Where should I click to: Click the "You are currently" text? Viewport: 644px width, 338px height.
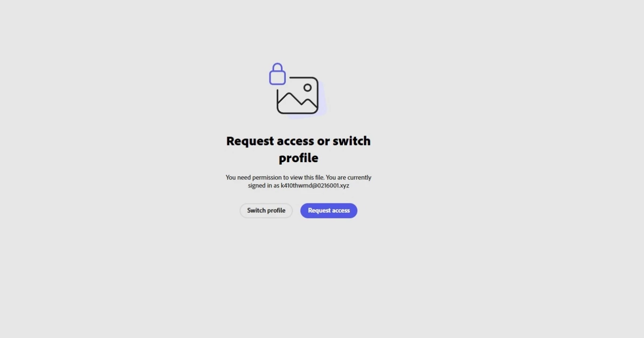348,178
